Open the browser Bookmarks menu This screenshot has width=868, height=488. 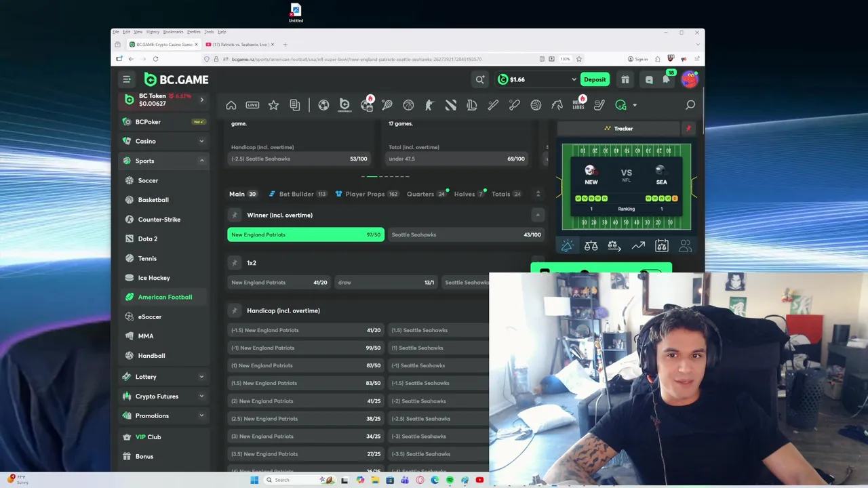173,32
